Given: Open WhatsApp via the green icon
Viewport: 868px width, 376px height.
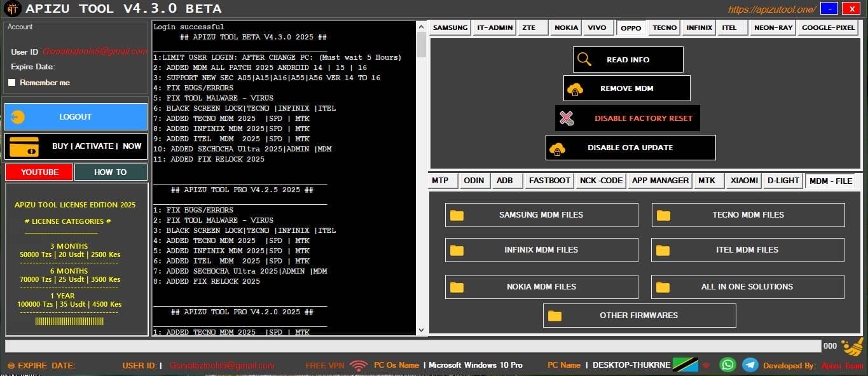Looking at the screenshot, I should [x=727, y=365].
